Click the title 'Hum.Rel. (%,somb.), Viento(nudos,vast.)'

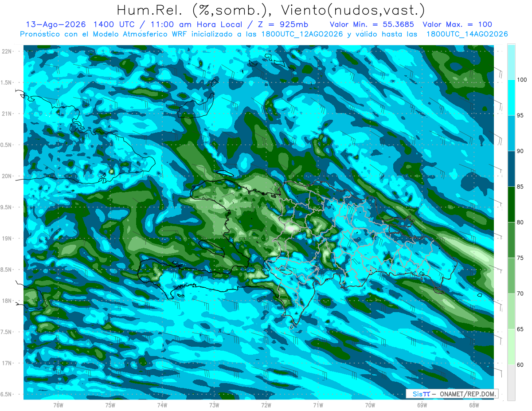click(x=271, y=10)
